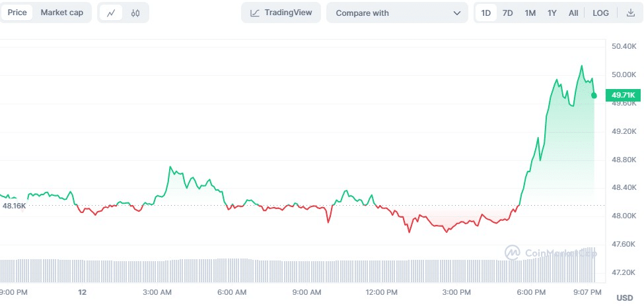Click the volume bars near 12:00 PM
The image size is (644, 306).
point(382,270)
